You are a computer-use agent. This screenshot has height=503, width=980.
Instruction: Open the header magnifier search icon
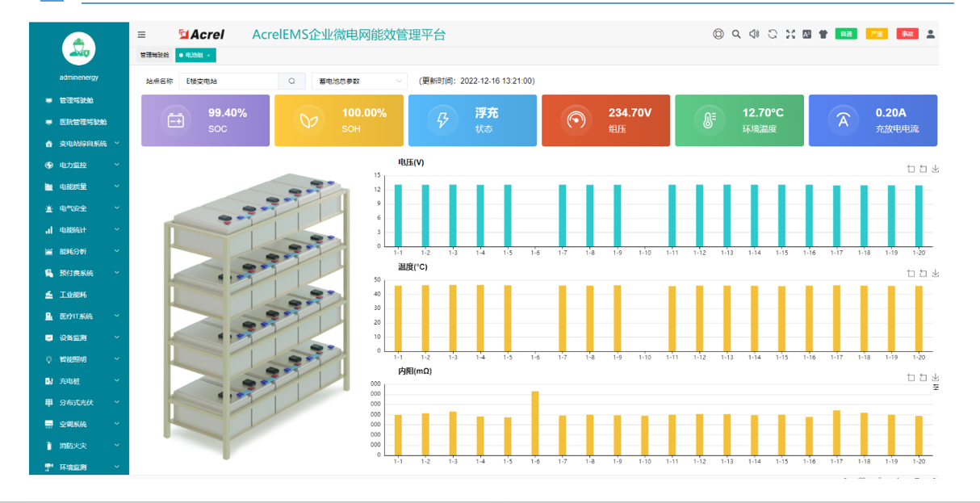coord(736,34)
